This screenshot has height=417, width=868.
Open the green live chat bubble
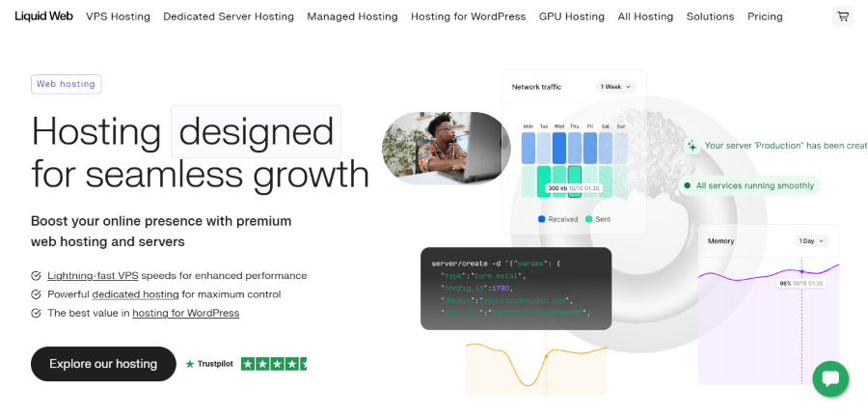pos(829,378)
